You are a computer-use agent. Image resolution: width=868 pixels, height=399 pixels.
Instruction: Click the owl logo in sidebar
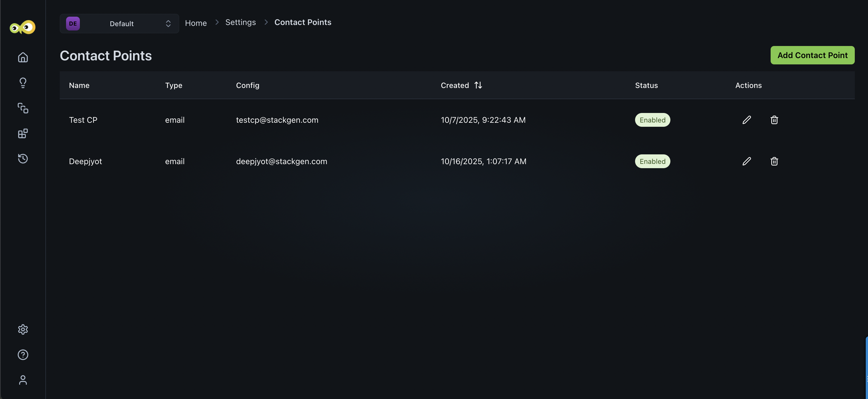(23, 27)
